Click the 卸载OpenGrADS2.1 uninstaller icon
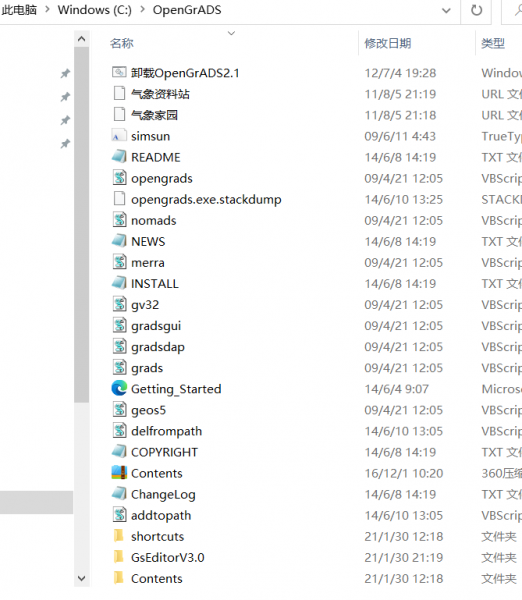This screenshot has width=522, height=600. point(119,72)
